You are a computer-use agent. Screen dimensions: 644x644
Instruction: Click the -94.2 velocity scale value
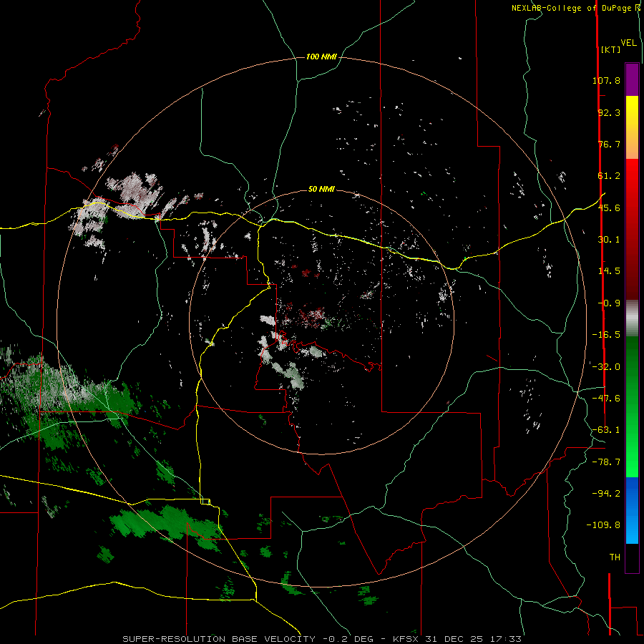[x=606, y=494]
